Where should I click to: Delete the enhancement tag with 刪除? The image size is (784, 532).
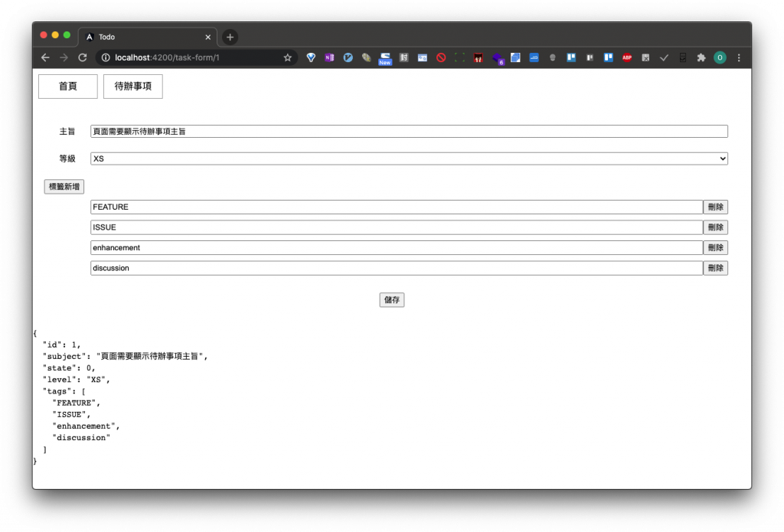click(716, 247)
